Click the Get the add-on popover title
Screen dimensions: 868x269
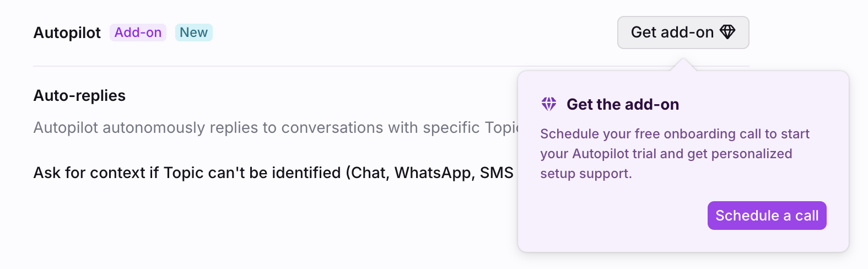[x=623, y=105]
